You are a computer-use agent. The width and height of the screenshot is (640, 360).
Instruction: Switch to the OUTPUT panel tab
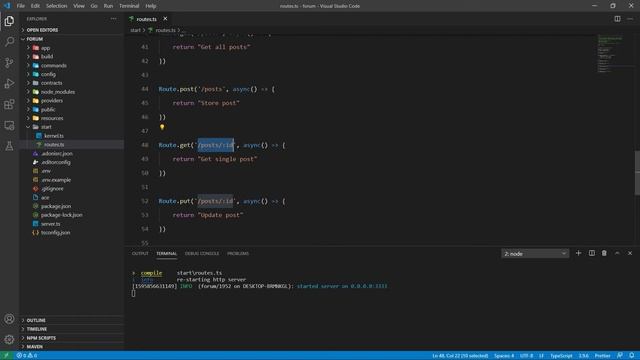(x=140, y=253)
